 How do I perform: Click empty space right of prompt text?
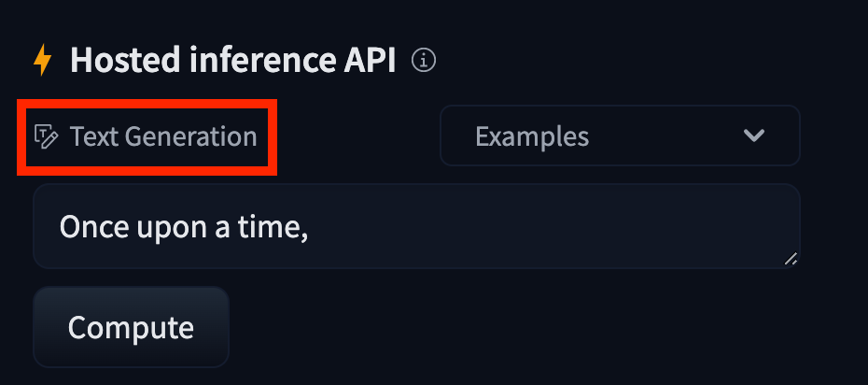pyautogui.click(x=560, y=226)
